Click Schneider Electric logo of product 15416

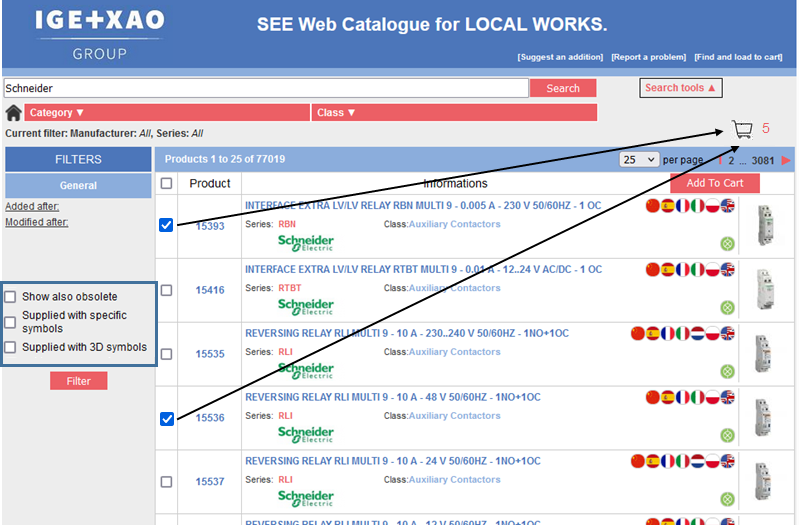pos(306,306)
